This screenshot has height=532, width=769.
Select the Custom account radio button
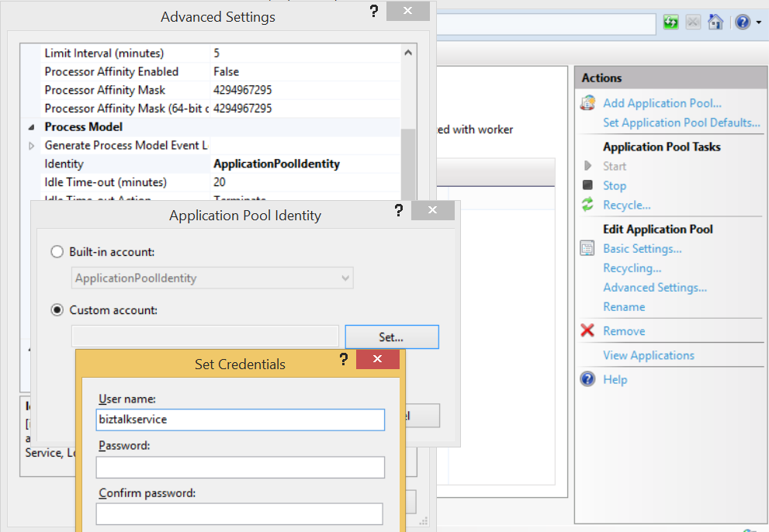tap(57, 310)
